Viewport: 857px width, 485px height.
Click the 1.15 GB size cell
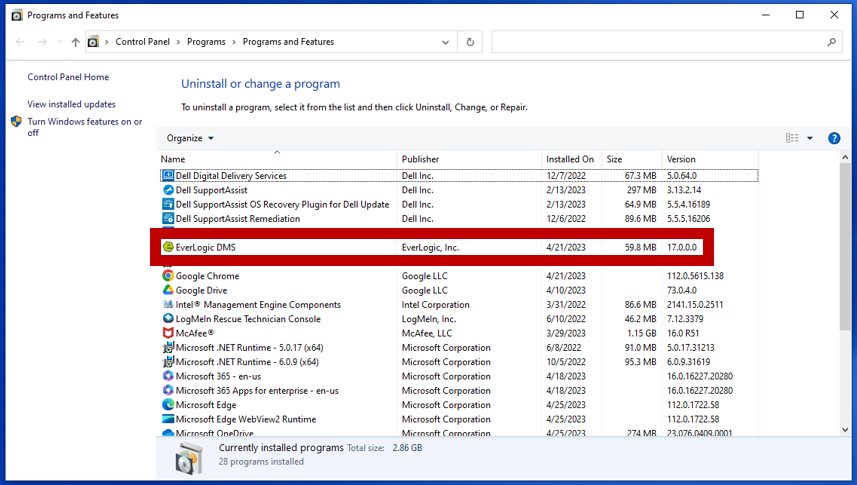(x=642, y=333)
